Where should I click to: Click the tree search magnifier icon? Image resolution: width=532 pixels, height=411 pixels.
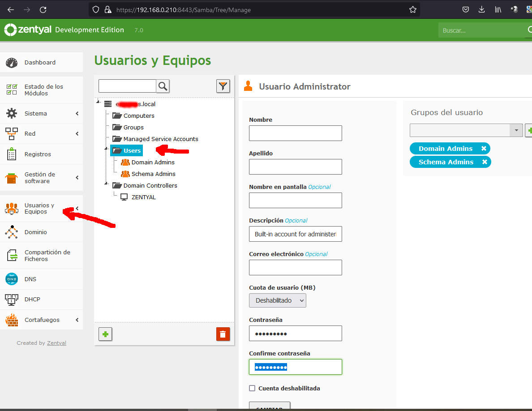(163, 86)
